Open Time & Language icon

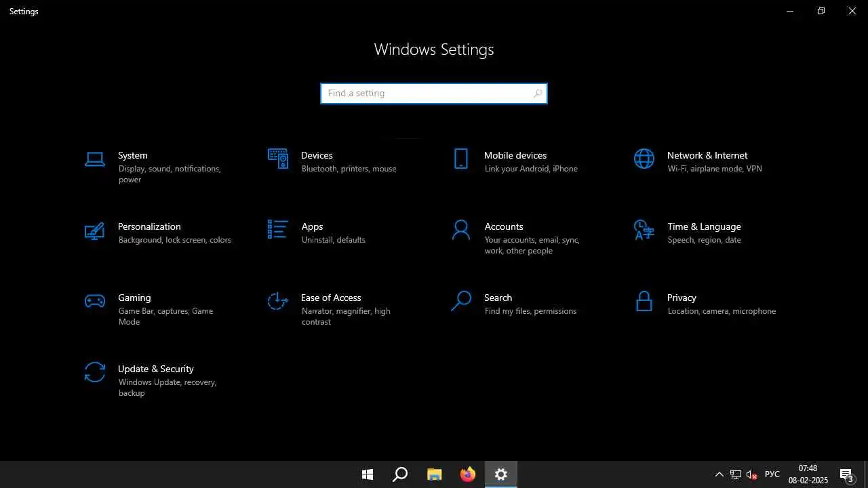[644, 230]
